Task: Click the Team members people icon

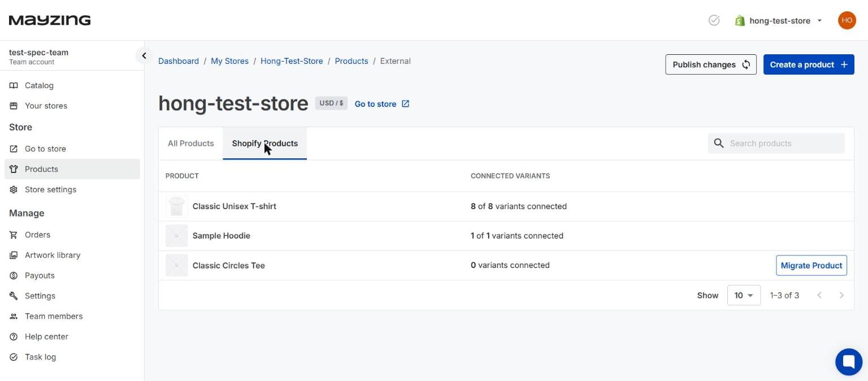Action: coord(14,316)
